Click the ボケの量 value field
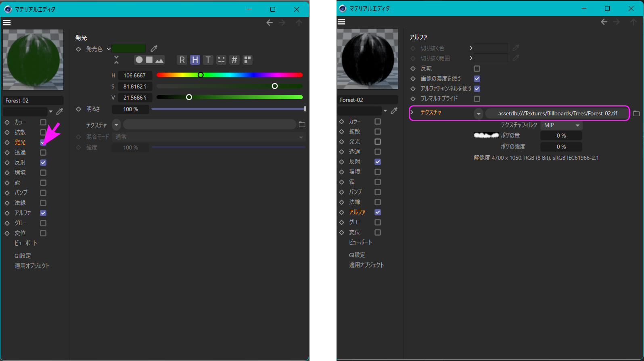Viewport: 644px width, 361px height. pos(561,136)
